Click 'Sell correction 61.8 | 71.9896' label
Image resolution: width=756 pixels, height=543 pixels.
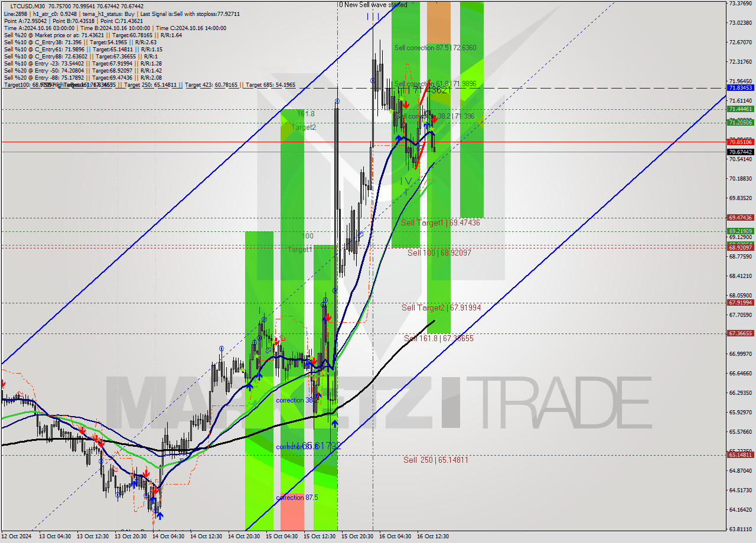(435, 84)
